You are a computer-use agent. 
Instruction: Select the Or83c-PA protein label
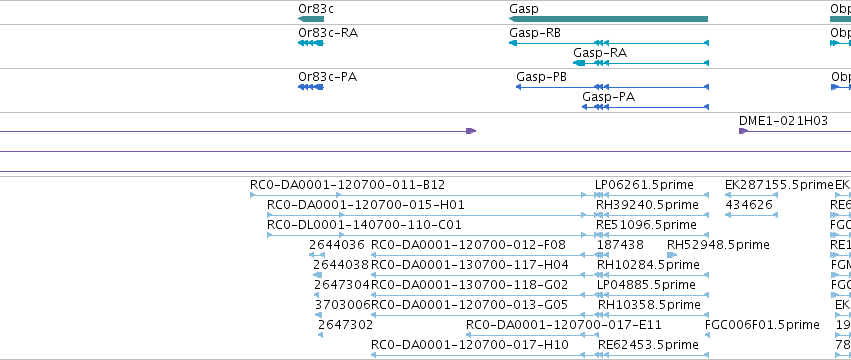[x=327, y=77]
